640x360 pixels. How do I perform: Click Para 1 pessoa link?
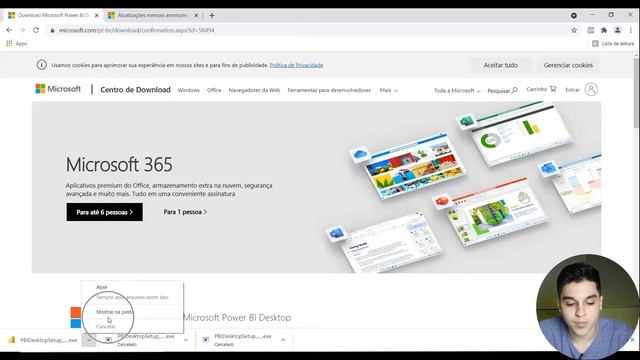(x=185, y=212)
